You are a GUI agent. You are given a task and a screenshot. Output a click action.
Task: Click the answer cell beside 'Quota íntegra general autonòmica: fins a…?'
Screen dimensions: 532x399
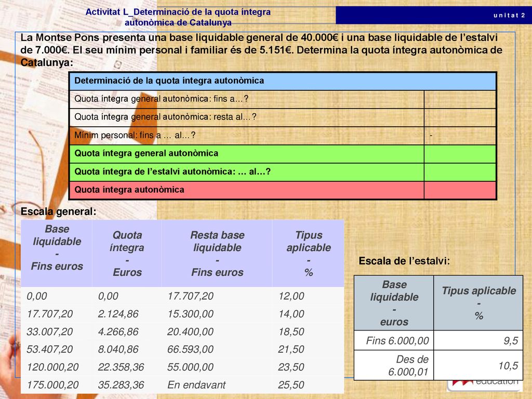460,99
